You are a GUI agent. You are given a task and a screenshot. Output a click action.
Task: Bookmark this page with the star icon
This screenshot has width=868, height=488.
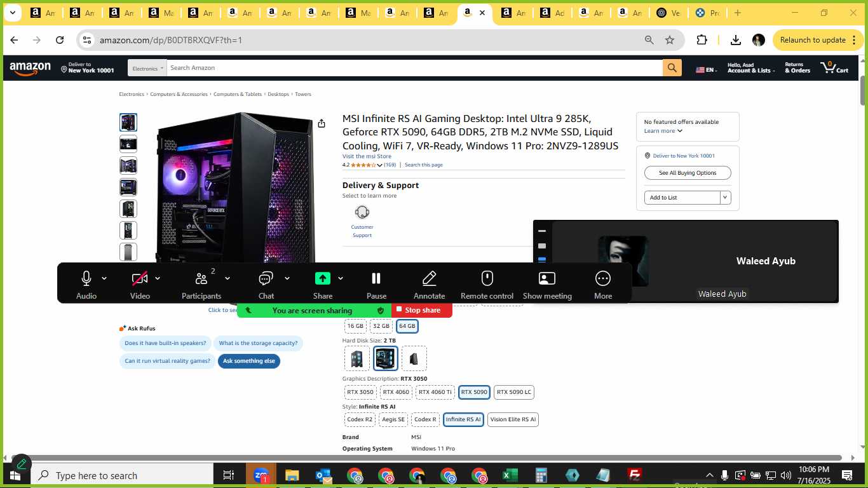[x=670, y=40]
